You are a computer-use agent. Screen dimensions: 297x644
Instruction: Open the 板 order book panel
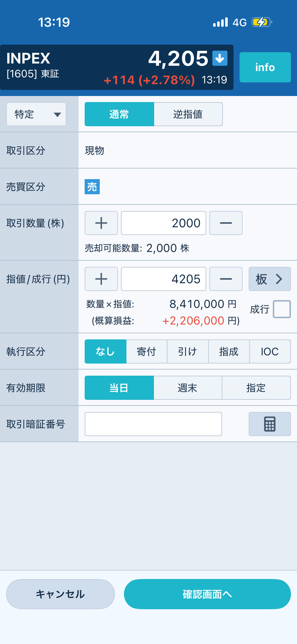click(x=270, y=279)
